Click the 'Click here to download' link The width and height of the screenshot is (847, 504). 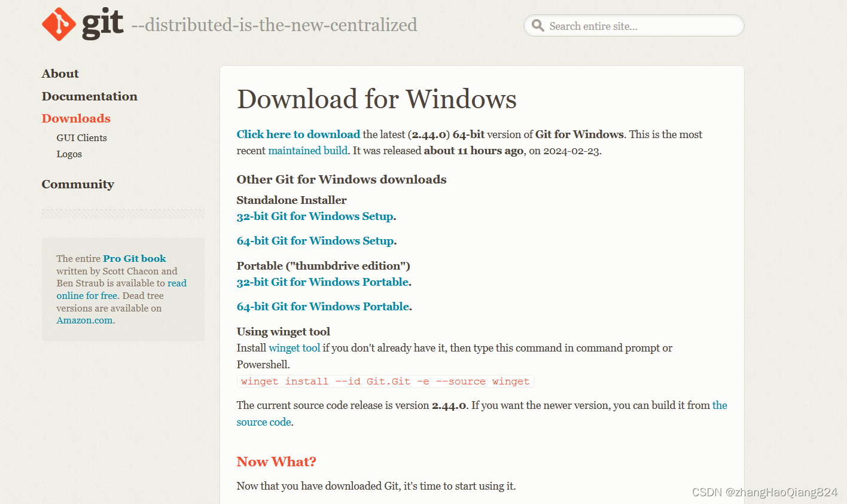pyautogui.click(x=298, y=135)
